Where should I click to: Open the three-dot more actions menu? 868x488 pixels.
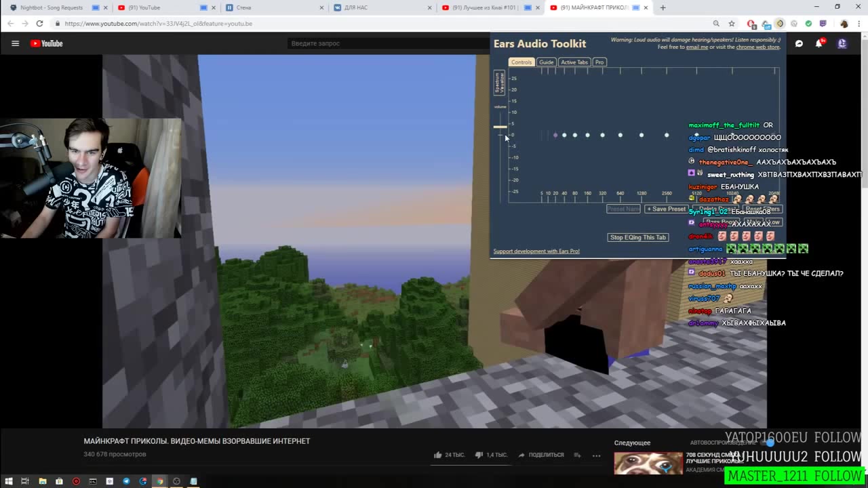[x=596, y=455]
